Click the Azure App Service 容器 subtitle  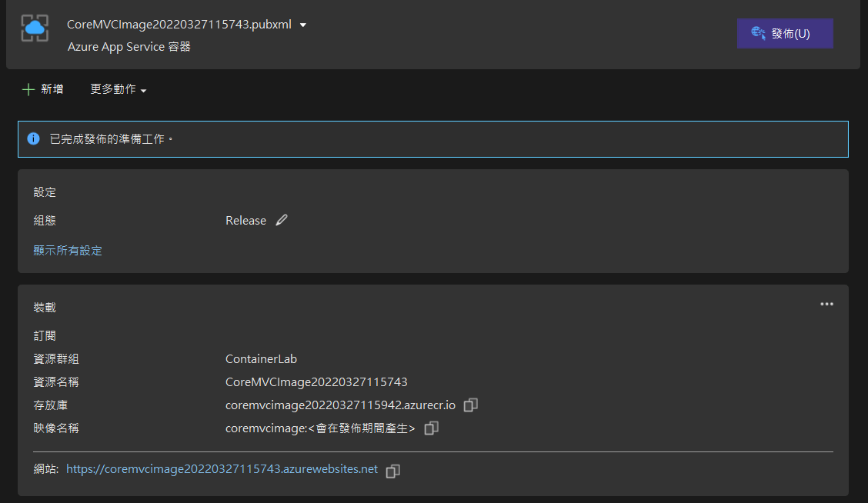click(x=129, y=47)
